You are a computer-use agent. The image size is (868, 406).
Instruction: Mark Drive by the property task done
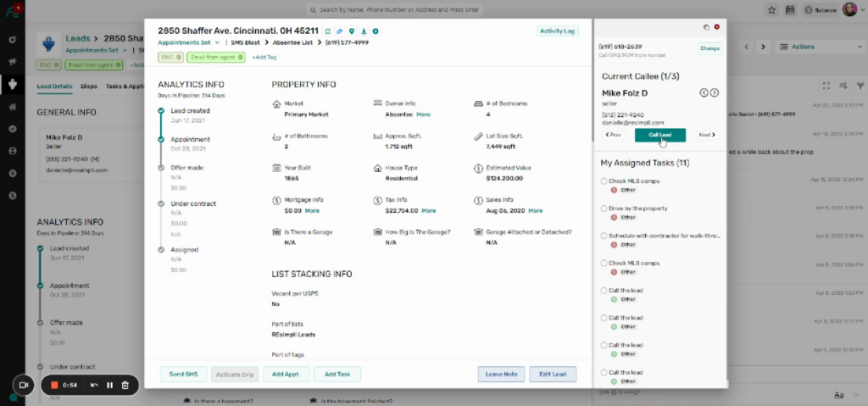coord(604,209)
